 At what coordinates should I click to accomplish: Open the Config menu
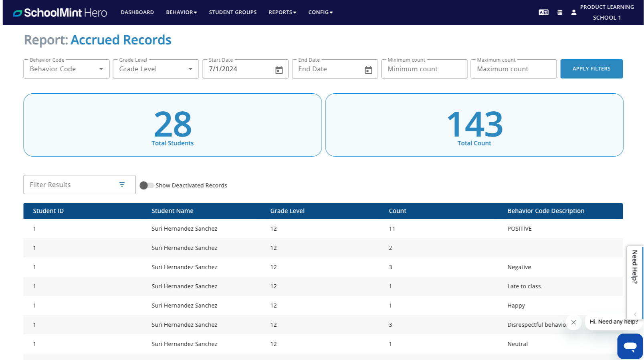[321, 12]
